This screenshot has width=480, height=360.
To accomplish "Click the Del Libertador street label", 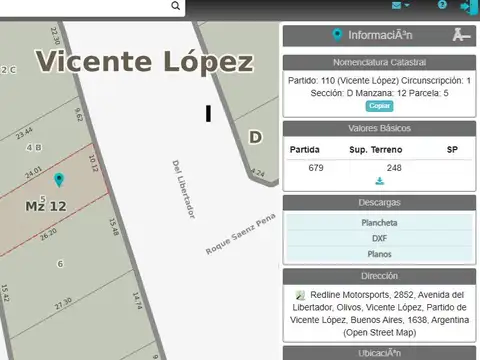I will 183,189.
